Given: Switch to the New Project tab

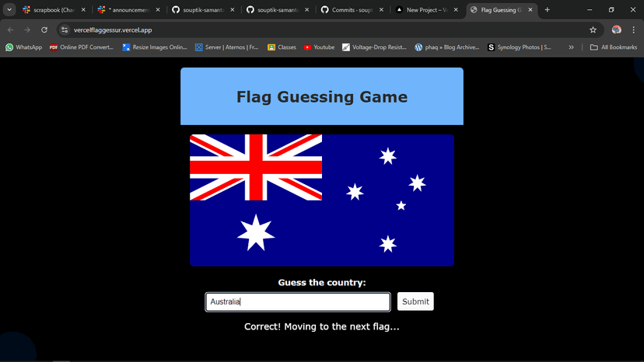Looking at the screenshot, I should coord(427,10).
